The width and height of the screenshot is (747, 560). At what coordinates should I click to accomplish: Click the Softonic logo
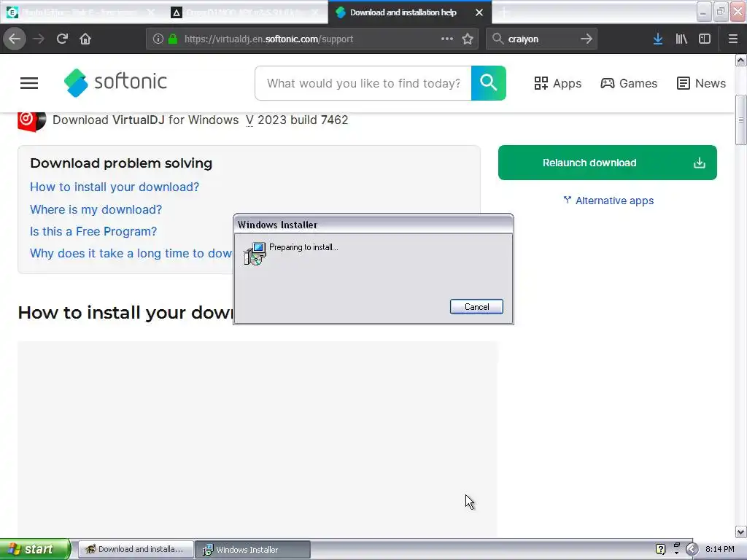click(115, 82)
